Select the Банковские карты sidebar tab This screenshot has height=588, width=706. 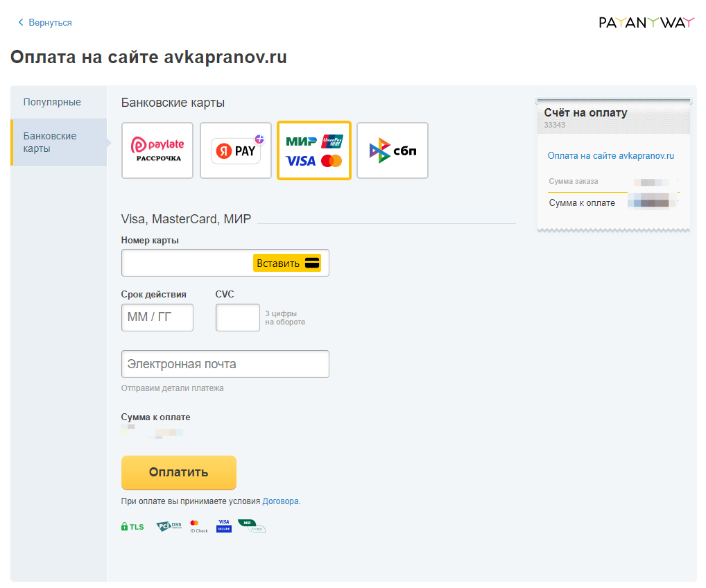(58, 142)
